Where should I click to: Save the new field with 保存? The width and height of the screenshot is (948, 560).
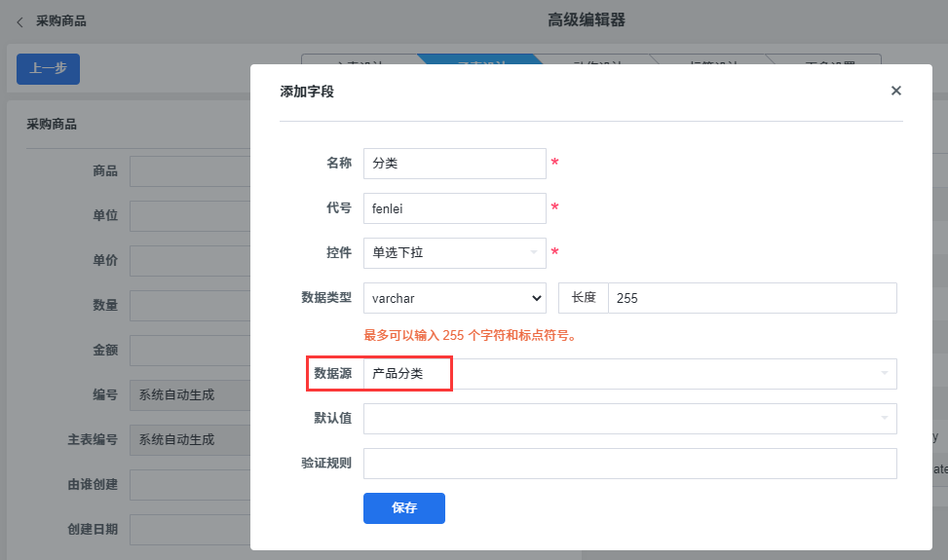[404, 508]
